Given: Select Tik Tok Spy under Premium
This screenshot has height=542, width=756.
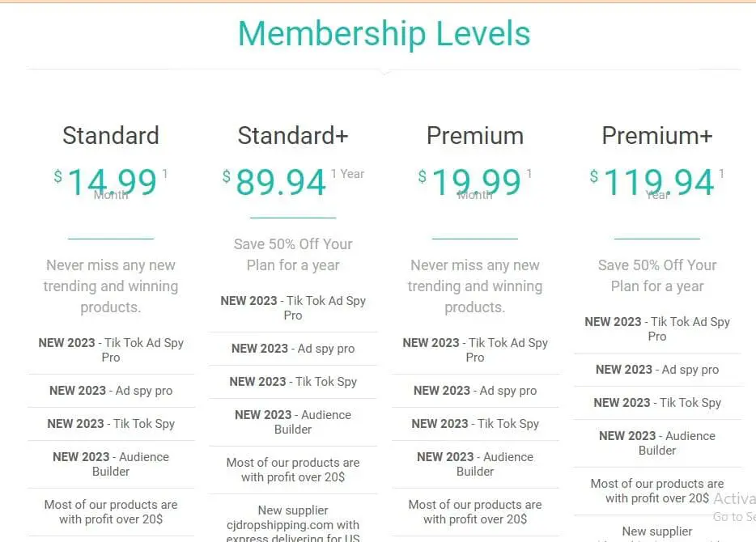Looking at the screenshot, I should pos(475,423).
